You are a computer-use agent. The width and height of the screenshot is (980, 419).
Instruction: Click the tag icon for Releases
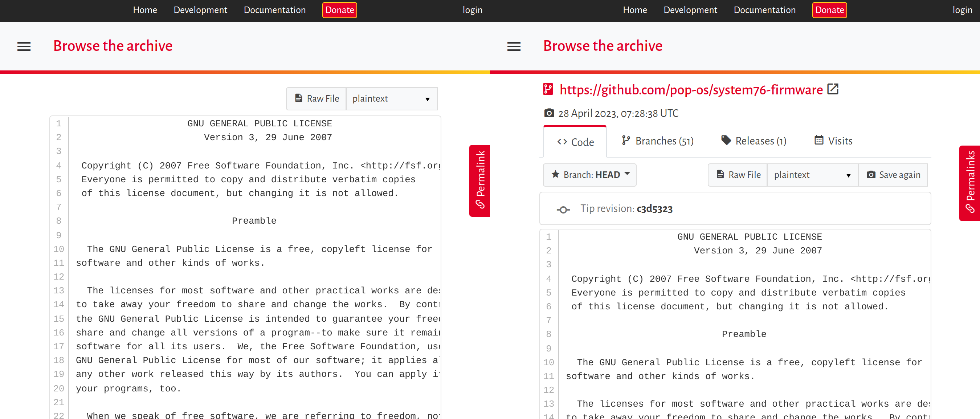coord(726,140)
